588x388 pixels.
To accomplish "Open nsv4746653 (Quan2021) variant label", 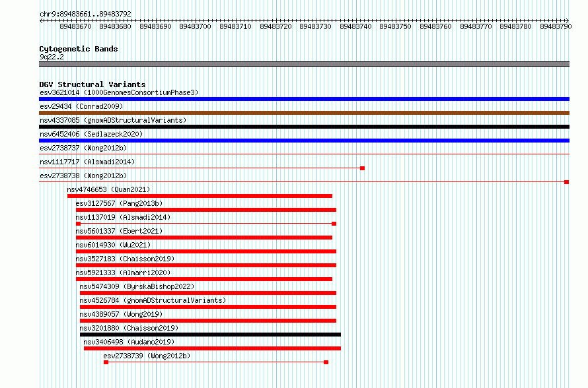I will click(108, 189).
